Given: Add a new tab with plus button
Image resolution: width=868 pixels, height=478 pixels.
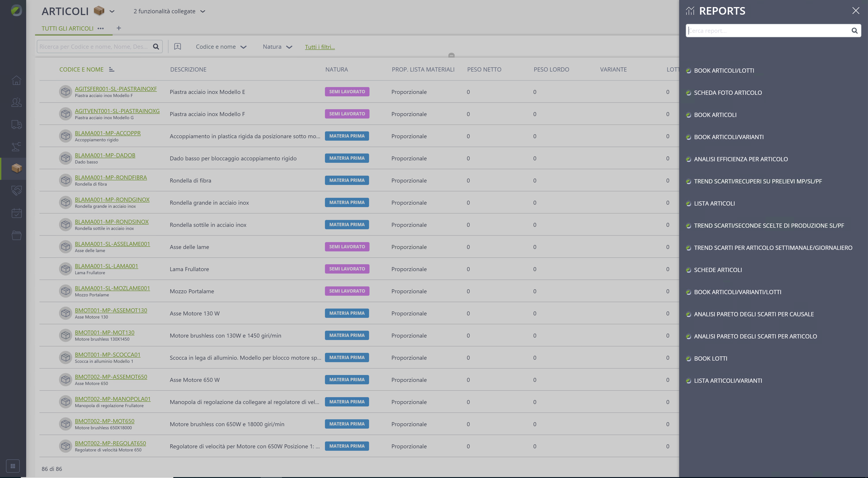Looking at the screenshot, I should tap(119, 28).
